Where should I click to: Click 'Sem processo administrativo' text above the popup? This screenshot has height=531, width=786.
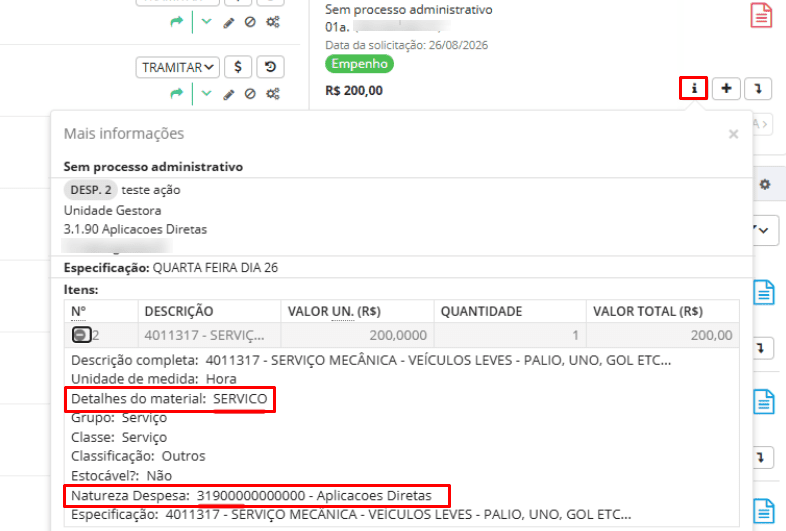[409, 10]
